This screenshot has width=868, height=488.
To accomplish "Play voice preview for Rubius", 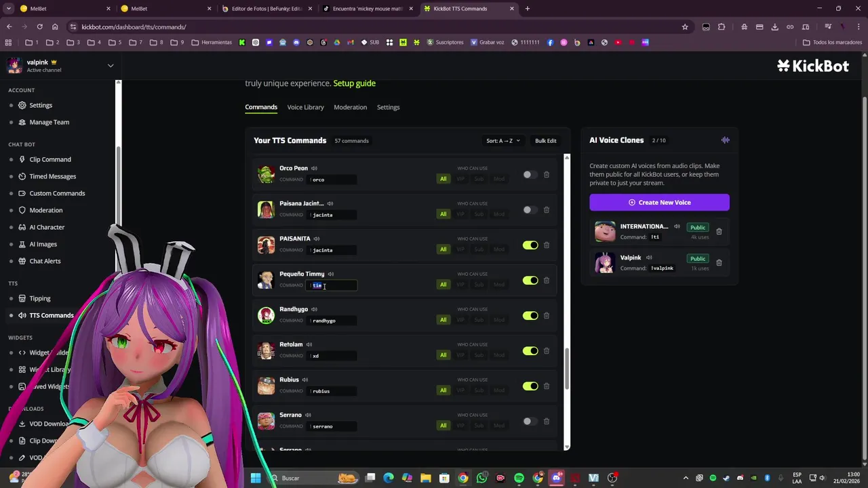I will point(304,380).
